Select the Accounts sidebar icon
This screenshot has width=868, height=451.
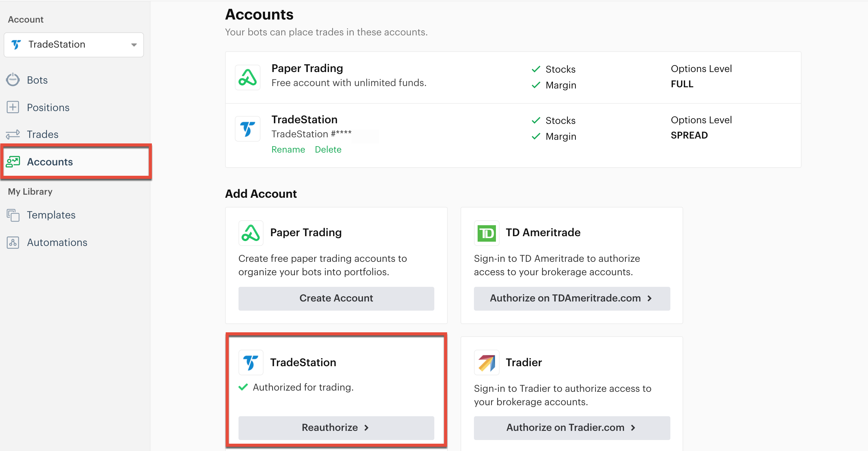pyautogui.click(x=13, y=162)
